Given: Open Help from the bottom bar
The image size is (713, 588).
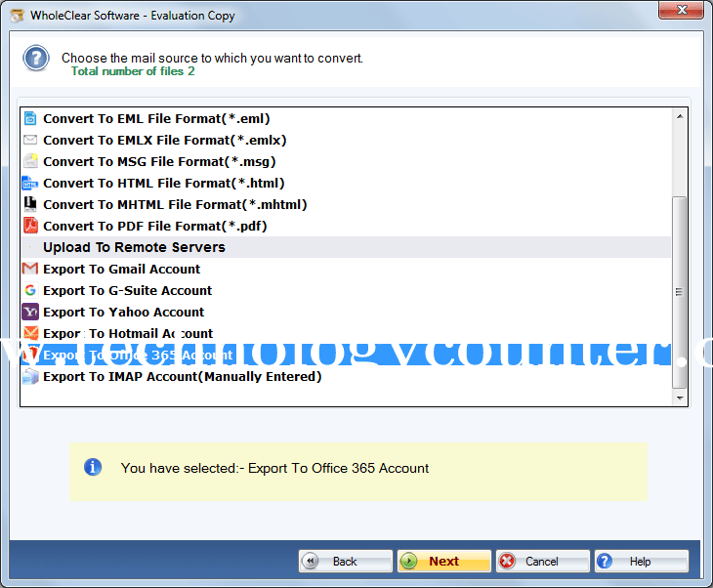Looking at the screenshot, I should (x=642, y=562).
